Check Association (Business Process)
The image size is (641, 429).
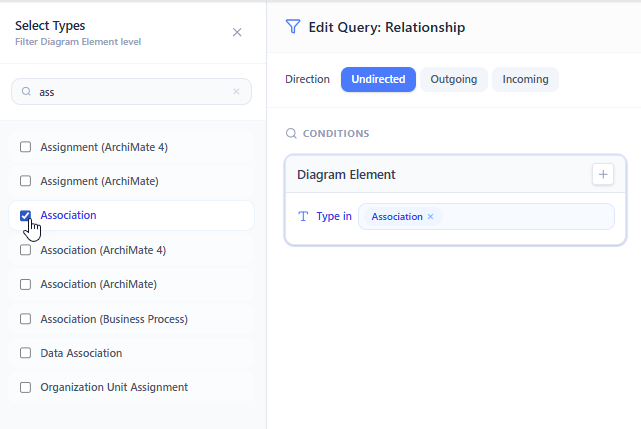point(25,319)
